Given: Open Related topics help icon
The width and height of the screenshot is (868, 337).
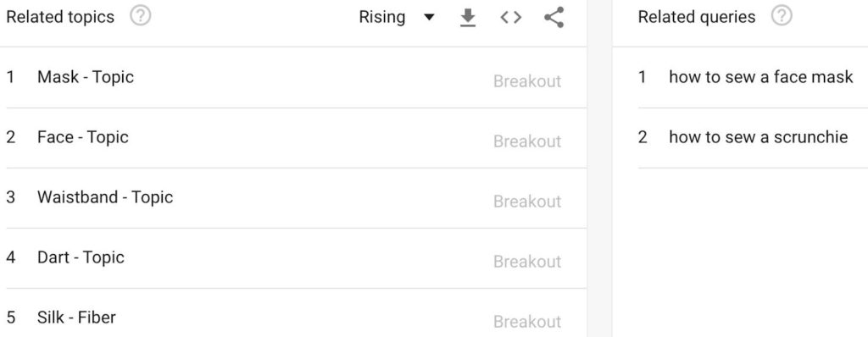Looking at the screenshot, I should [140, 16].
